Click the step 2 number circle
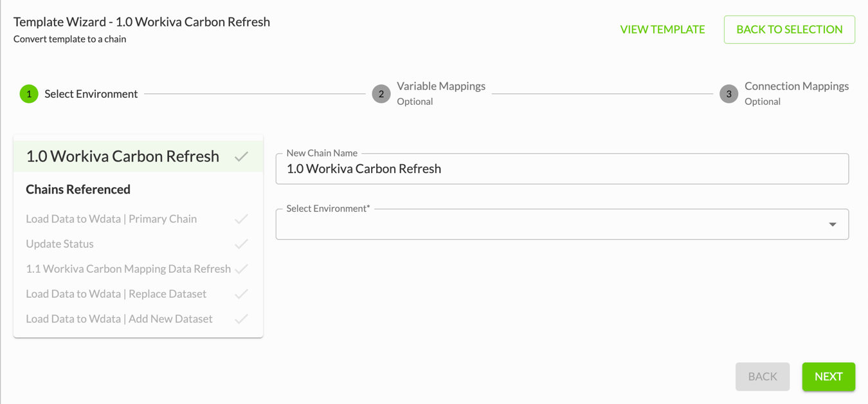Viewport: 868px width, 404px height. click(381, 94)
